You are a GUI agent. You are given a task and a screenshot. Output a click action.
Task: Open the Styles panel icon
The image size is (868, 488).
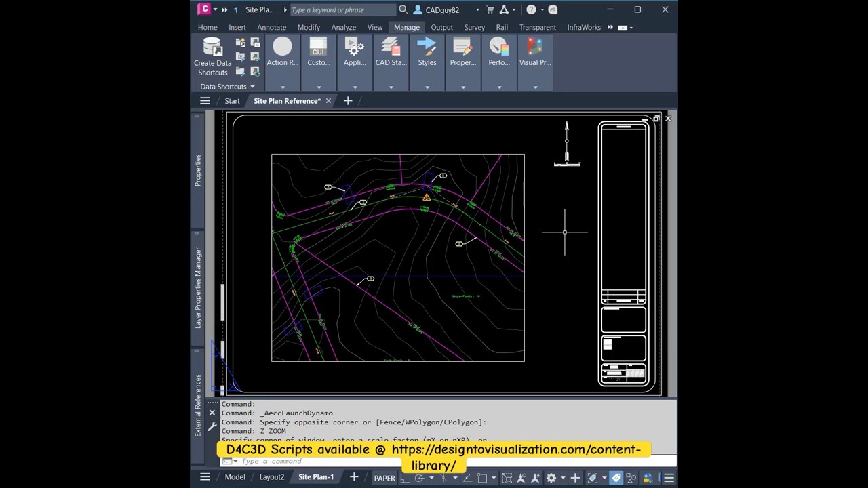[427, 47]
